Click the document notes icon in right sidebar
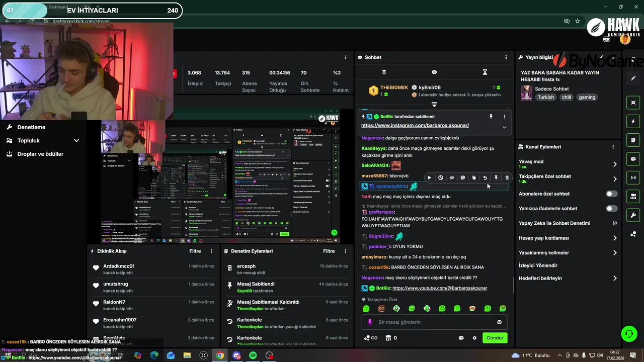 633,140
